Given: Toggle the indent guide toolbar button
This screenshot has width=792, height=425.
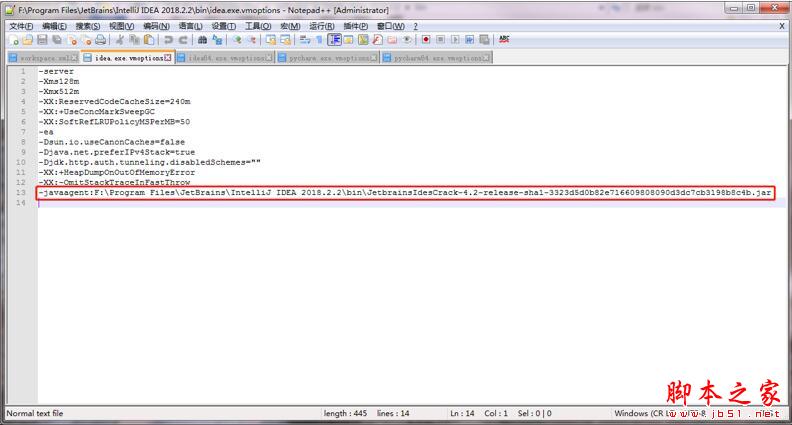Looking at the screenshot, I should pos(334,40).
